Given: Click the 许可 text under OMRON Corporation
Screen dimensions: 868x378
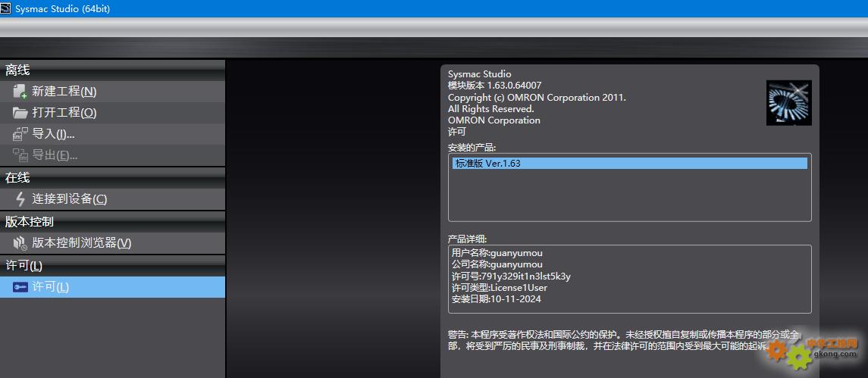Looking at the screenshot, I should [x=456, y=132].
